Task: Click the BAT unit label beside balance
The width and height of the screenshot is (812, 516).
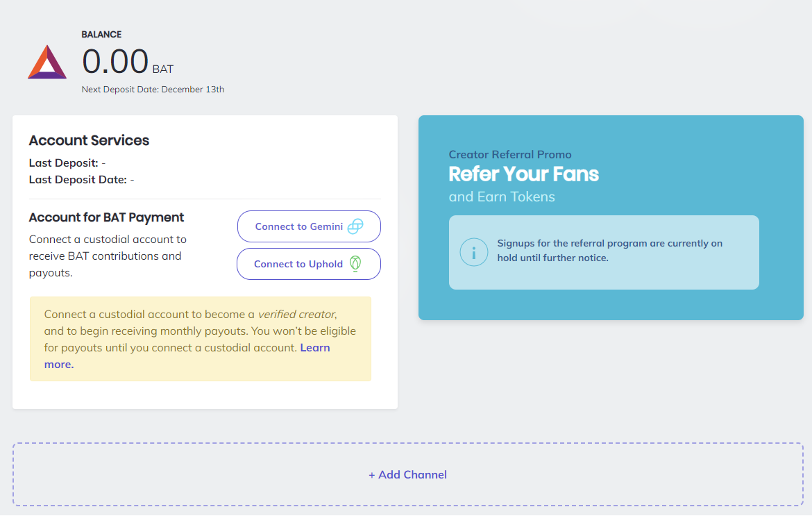Action: point(163,69)
